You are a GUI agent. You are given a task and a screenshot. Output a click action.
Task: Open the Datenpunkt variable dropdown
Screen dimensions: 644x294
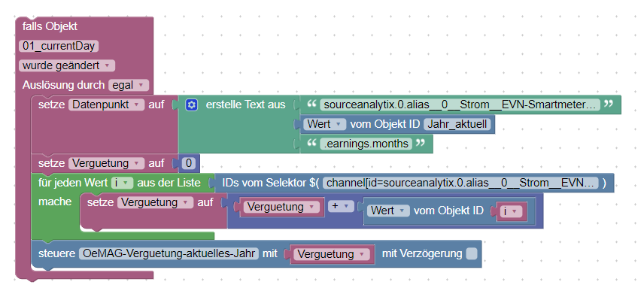point(106,105)
